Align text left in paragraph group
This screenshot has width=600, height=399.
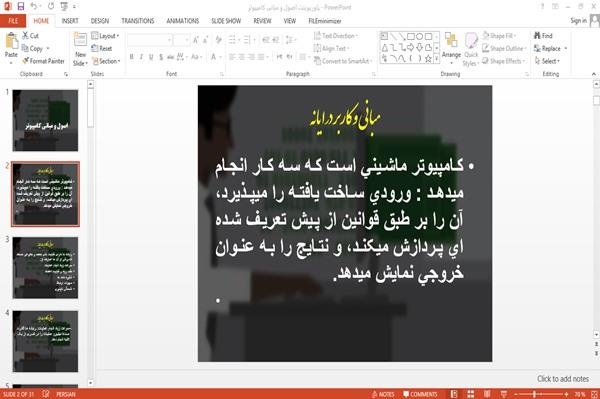tap(232, 57)
